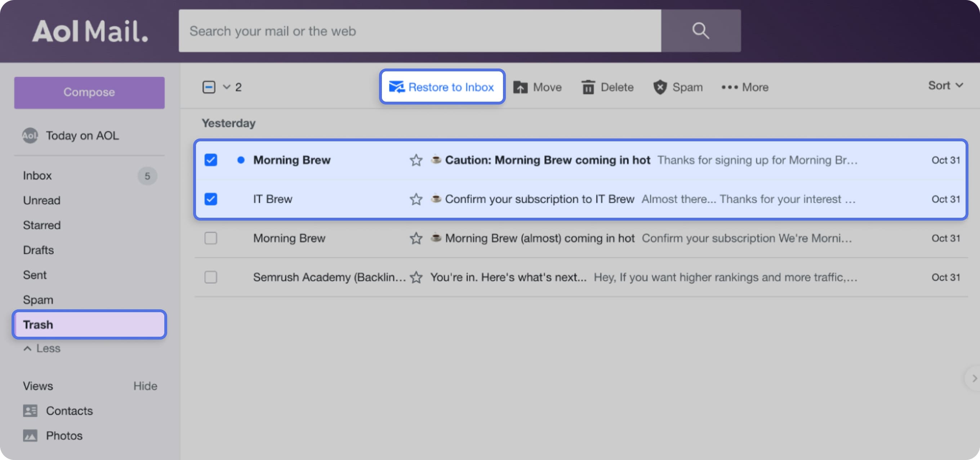This screenshot has height=460, width=980.
Task: Hide the Views section
Action: pos(145,386)
